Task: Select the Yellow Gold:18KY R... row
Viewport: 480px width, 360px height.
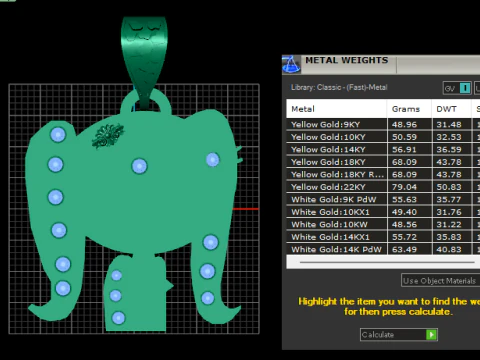Action: [383, 174]
